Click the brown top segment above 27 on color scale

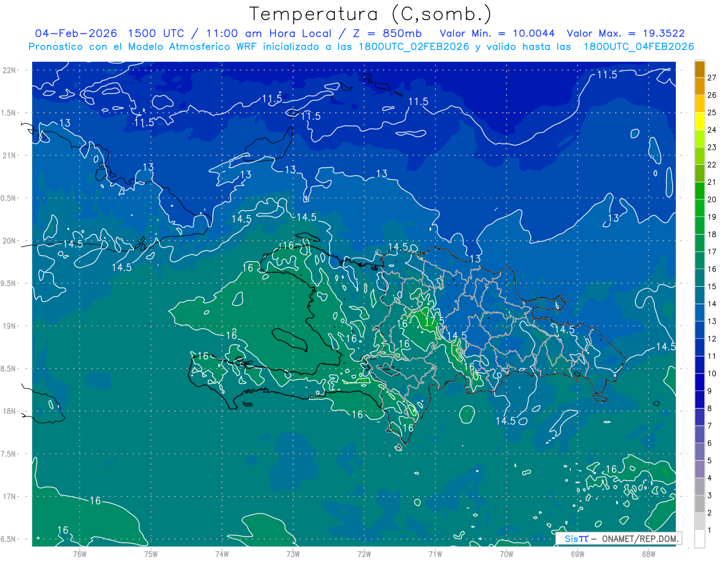point(699,69)
